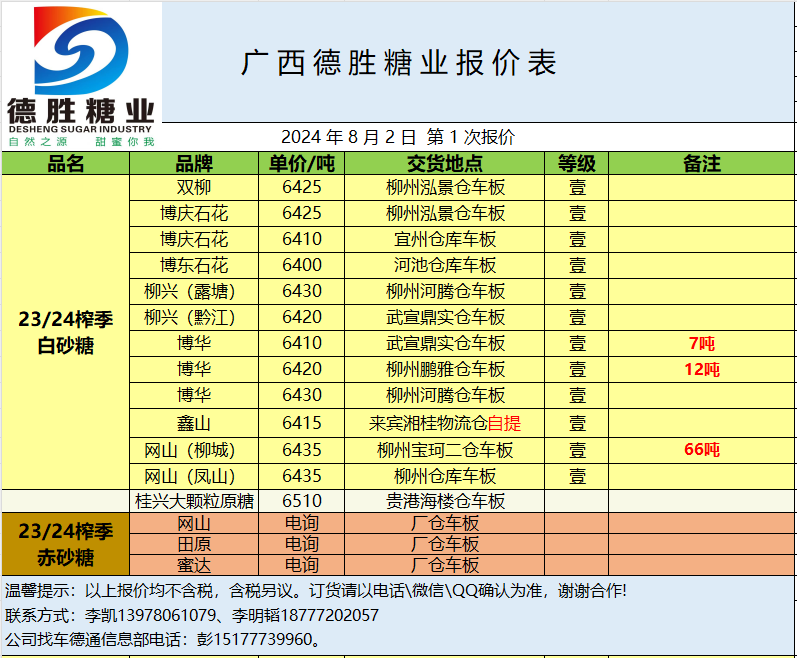This screenshot has width=797, height=658.
Task: Click the 23/24榨季 白砂糖 merged cell
Action: click(x=66, y=332)
